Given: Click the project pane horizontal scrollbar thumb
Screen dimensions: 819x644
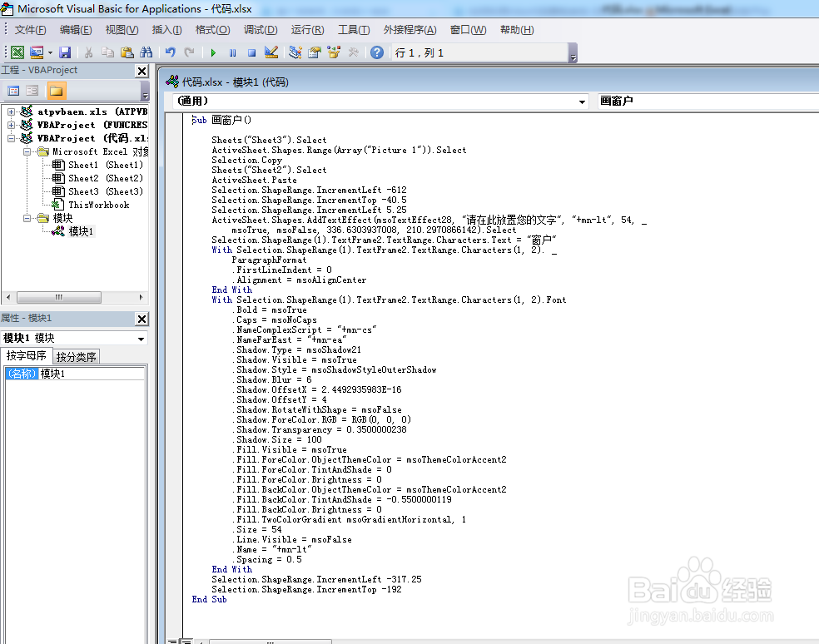Looking at the screenshot, I should (x=59, y=297).
